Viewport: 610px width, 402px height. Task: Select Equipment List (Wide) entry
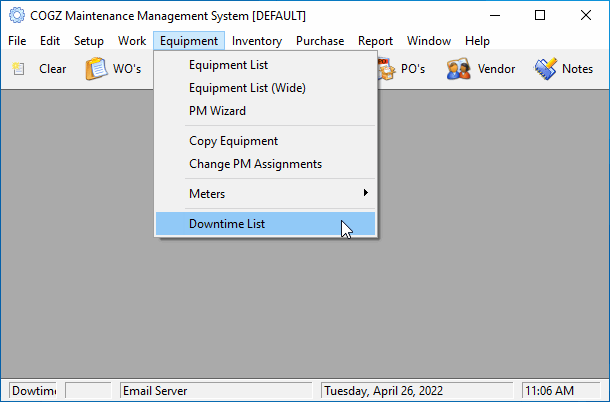[x=265, y=88]
